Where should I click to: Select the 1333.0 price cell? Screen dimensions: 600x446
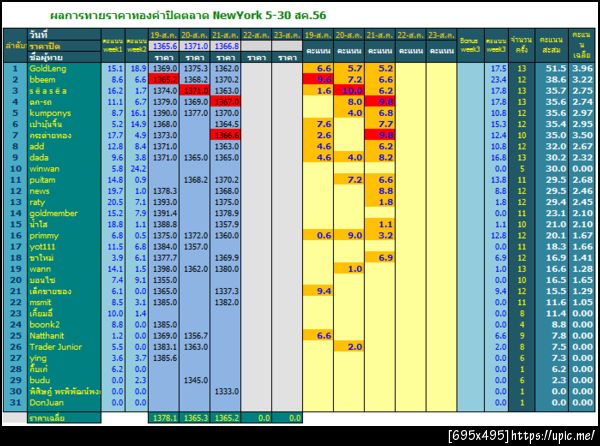pyautogui.click(x=226, y=391)
